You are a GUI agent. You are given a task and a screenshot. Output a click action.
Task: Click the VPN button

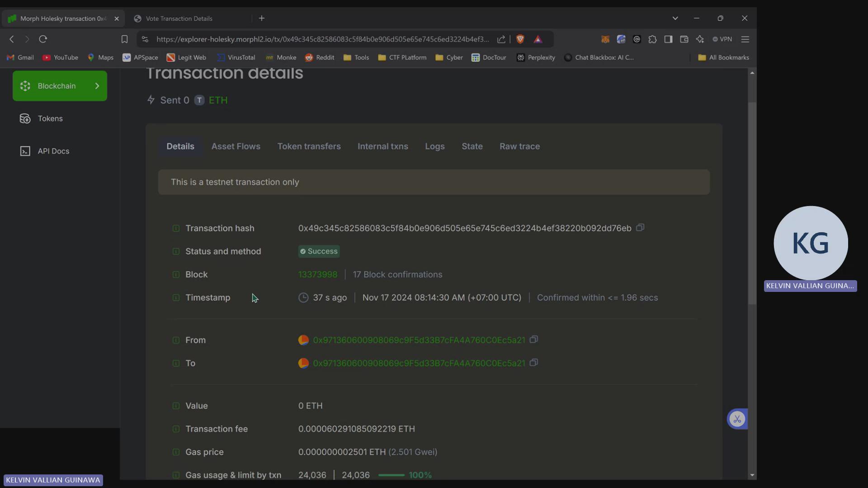tap(722, 39)
